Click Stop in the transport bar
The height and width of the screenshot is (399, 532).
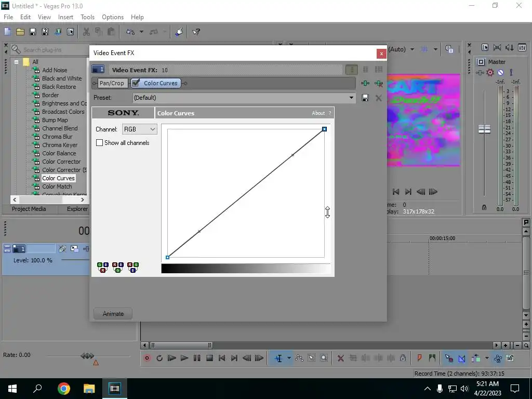pos(209,358)
